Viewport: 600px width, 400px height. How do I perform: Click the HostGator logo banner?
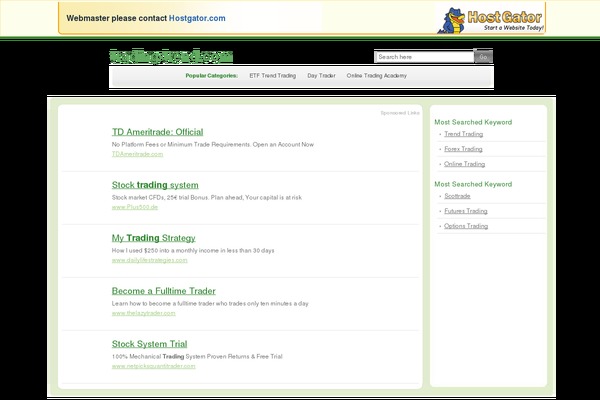(x=491, y=20)
